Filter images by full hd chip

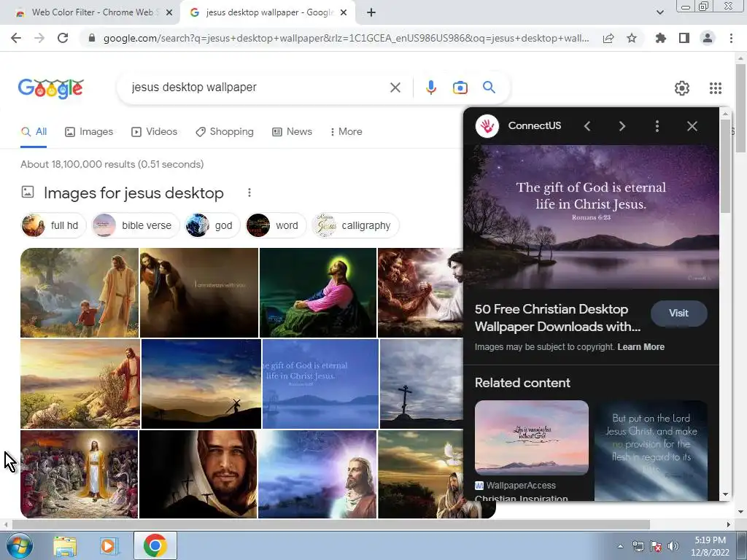(x=53, y=225)
